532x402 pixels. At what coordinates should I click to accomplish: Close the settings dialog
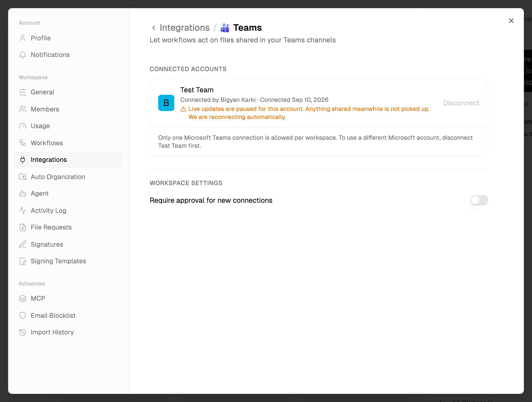pyautogui.click(x=511, y=21)
